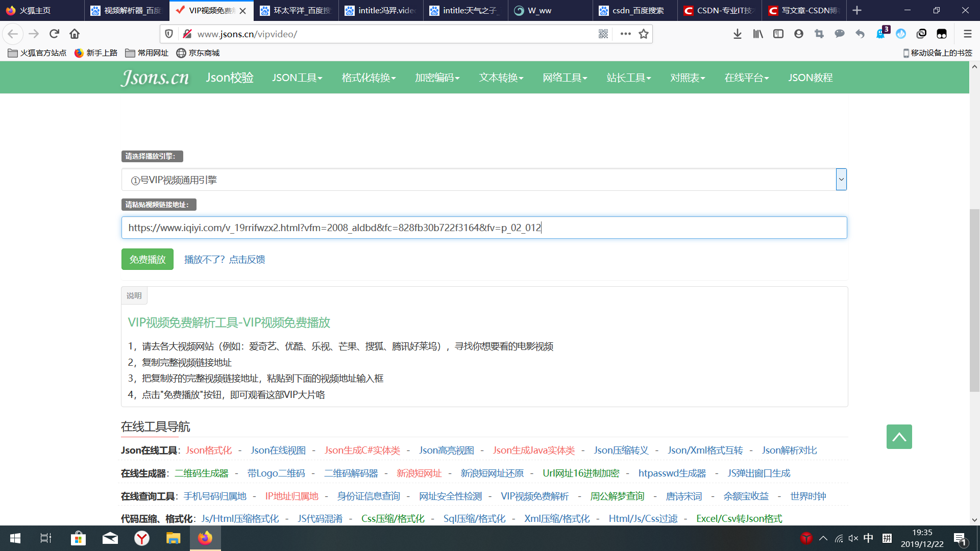Unmute the system volume icon
The image size is (980, 551).
tap(852, 538)
